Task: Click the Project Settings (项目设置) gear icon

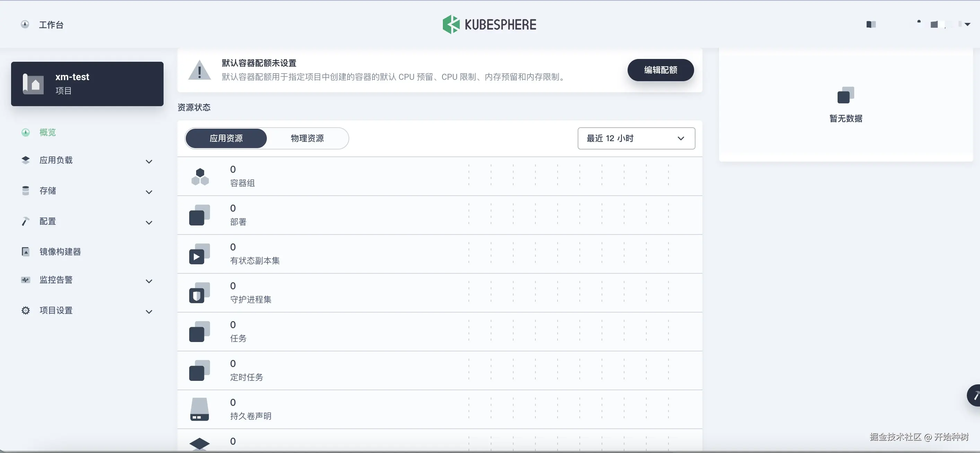Action: 26,310
